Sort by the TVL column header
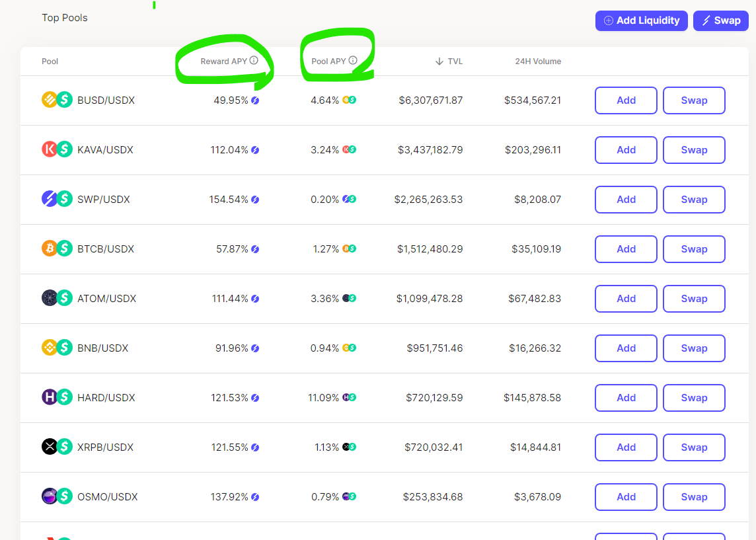 point(455,61)
